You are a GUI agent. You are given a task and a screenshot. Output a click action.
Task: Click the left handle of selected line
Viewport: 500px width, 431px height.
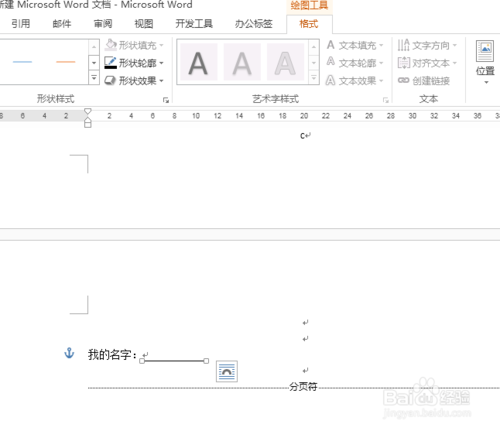coord(142,361)
